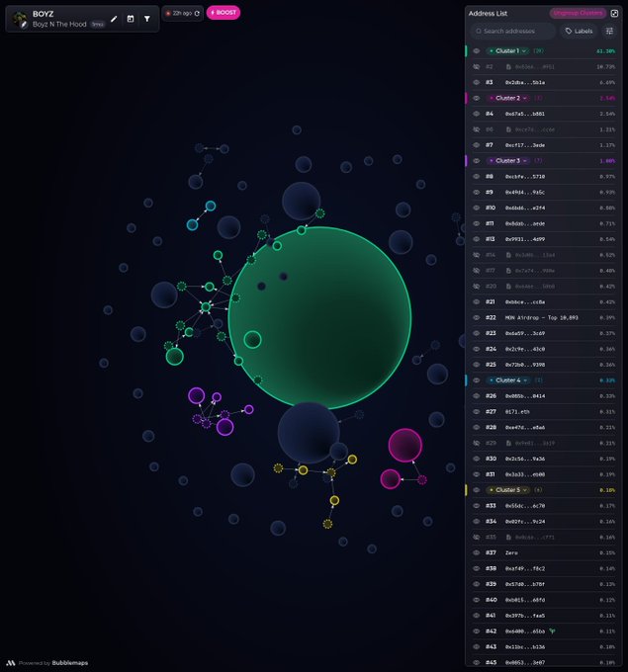Hide address #3 0x2dba...5b1a
This screenshot has width=628, height=672.
coord(476,82)
